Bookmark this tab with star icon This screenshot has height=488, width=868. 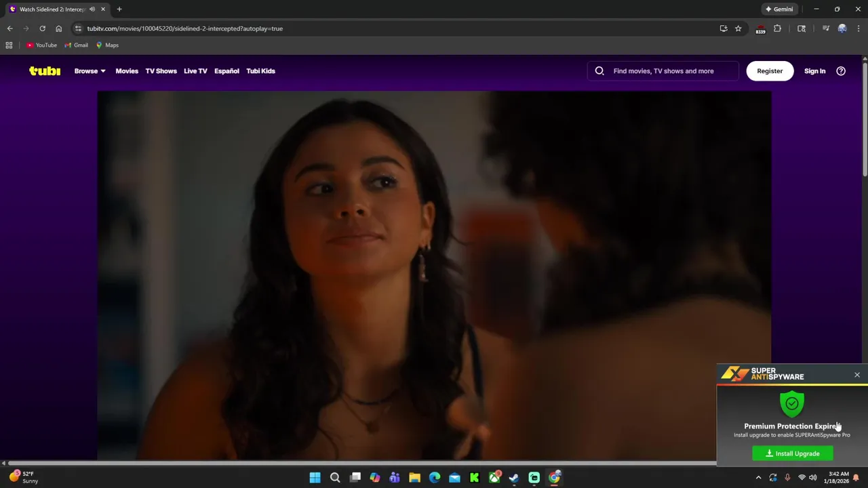click(738, 28)
